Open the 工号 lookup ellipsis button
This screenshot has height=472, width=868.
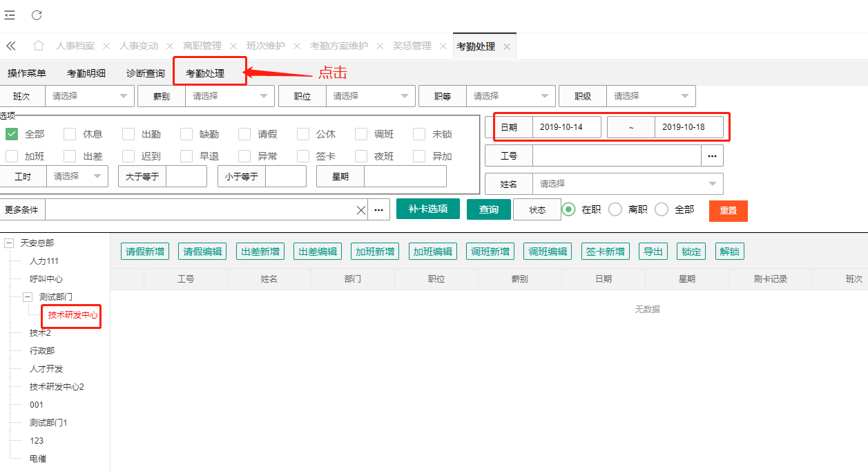(x=712, y=156)
